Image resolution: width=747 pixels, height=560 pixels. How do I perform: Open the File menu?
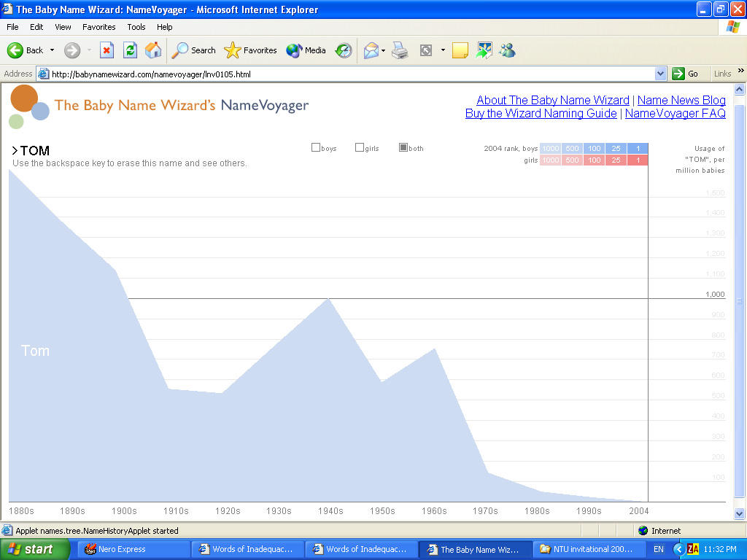click(x=12, y=27)
